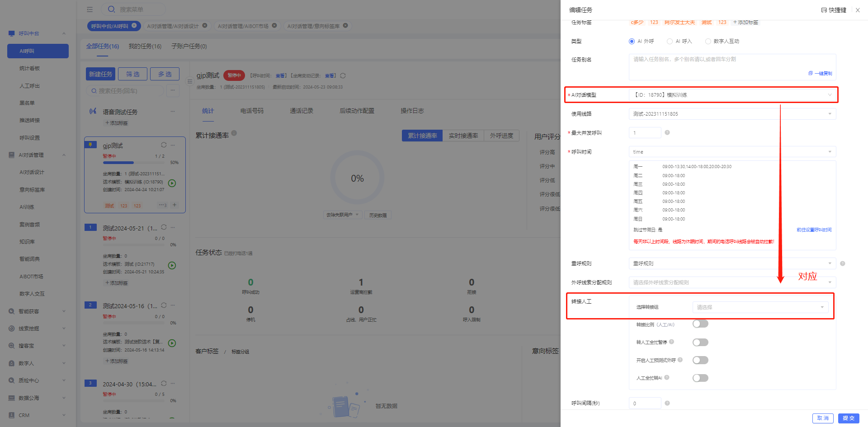Close the AI对话管理/AiBOT市场 tab

[274, 25]
